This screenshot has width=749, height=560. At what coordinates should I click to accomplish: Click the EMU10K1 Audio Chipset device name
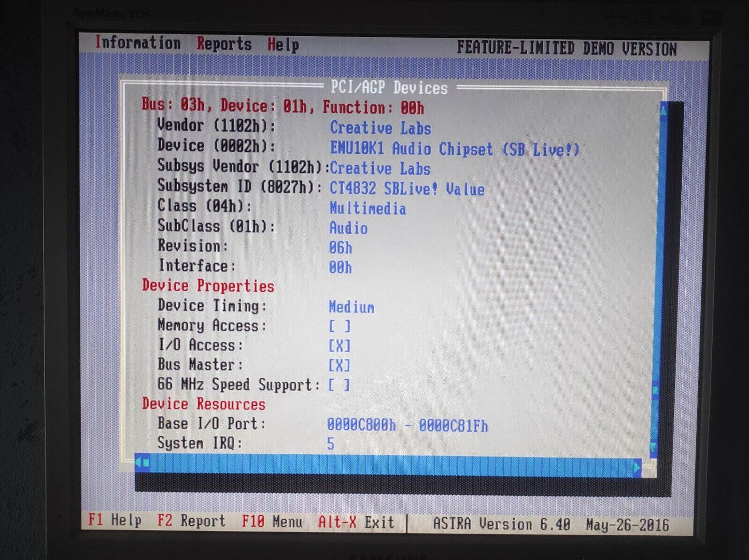pos(454,149)
